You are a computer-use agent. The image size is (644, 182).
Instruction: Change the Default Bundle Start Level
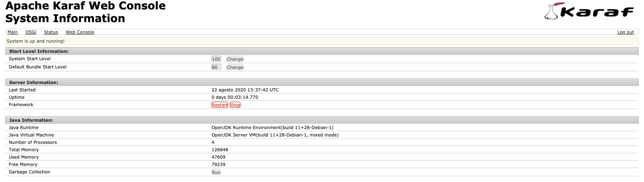235,67
